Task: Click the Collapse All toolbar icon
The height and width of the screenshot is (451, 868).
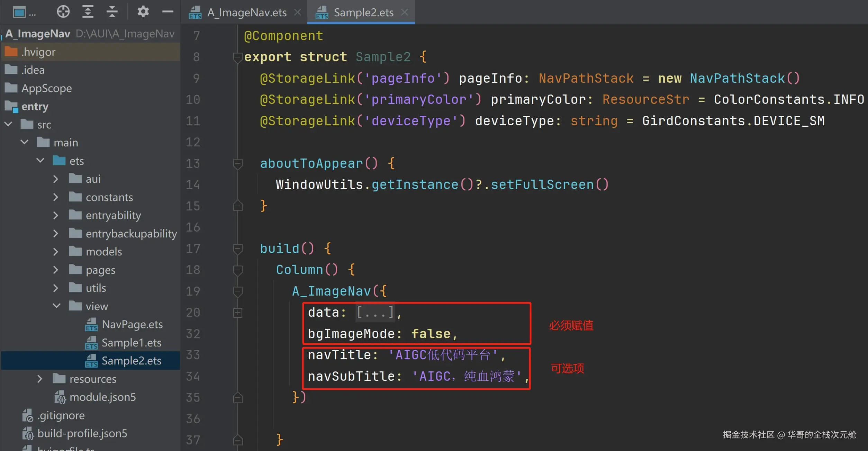Action: pos(112,12)
